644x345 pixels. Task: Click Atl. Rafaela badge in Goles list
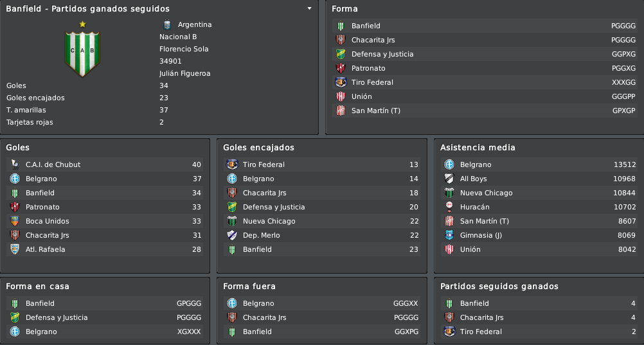[x=15, y=249]
